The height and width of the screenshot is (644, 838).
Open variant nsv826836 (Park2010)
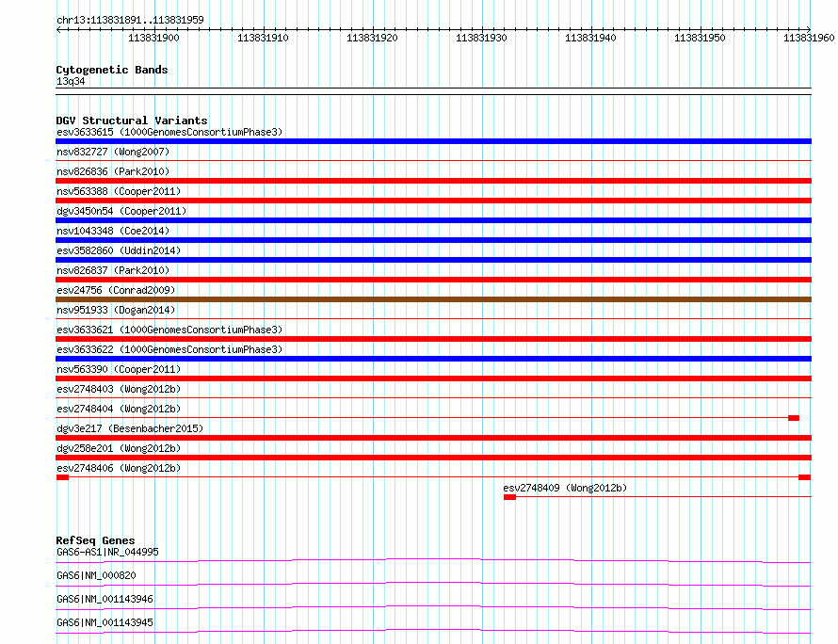(113, 171)
